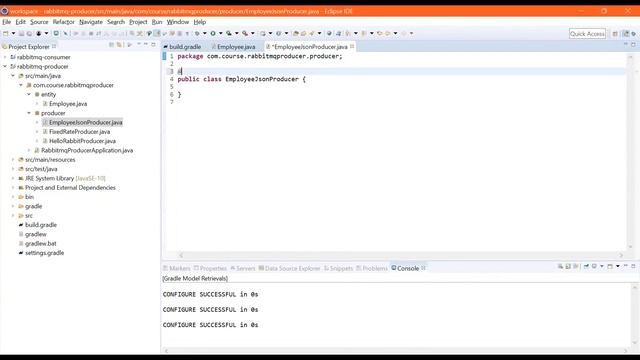
Task: Collapse the entity package node
Action: [x=29, y=94]
